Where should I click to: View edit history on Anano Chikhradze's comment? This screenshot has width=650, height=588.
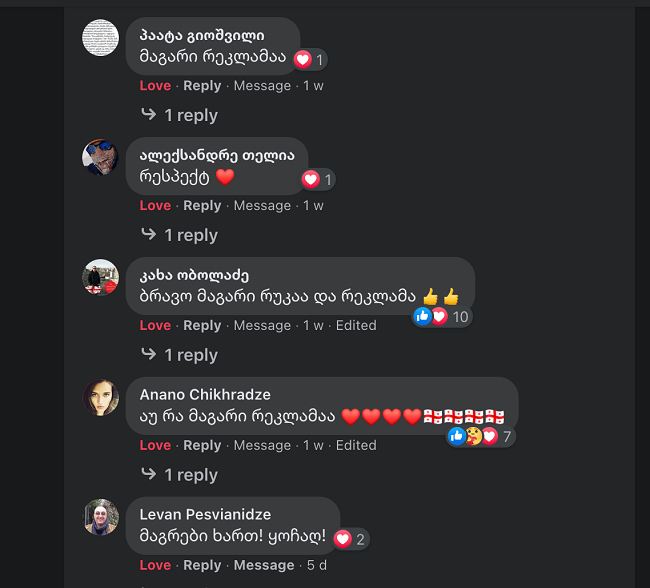click(356, 445)
